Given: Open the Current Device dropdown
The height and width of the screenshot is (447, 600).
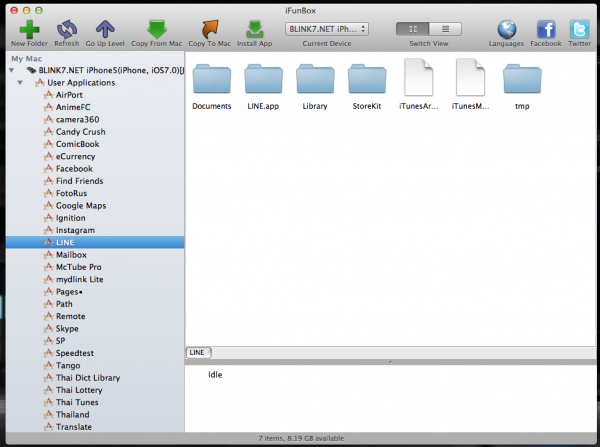Looking at the screenshot, I should click(327, 29).
